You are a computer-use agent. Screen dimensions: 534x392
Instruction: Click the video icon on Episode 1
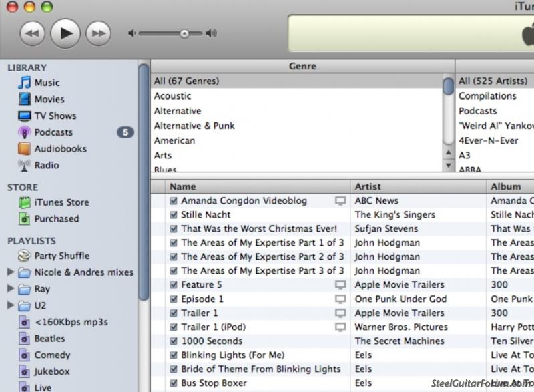pyautogui.click(x=340, y=299)
